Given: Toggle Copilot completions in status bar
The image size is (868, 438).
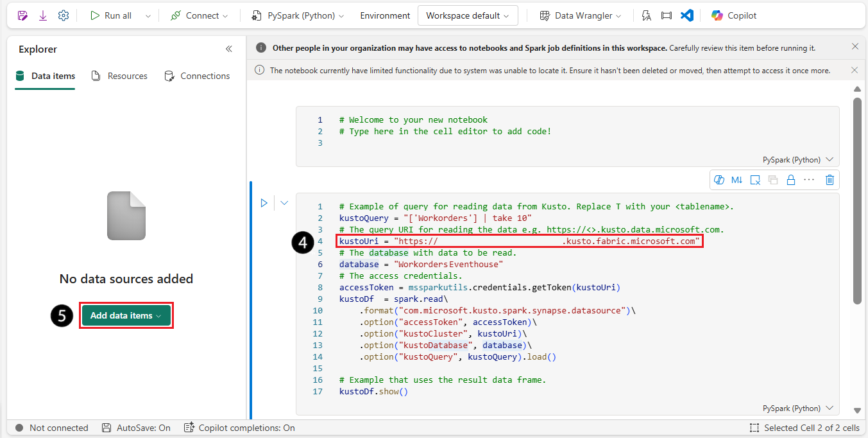Looking at the screenshot, I should point(239,428).
